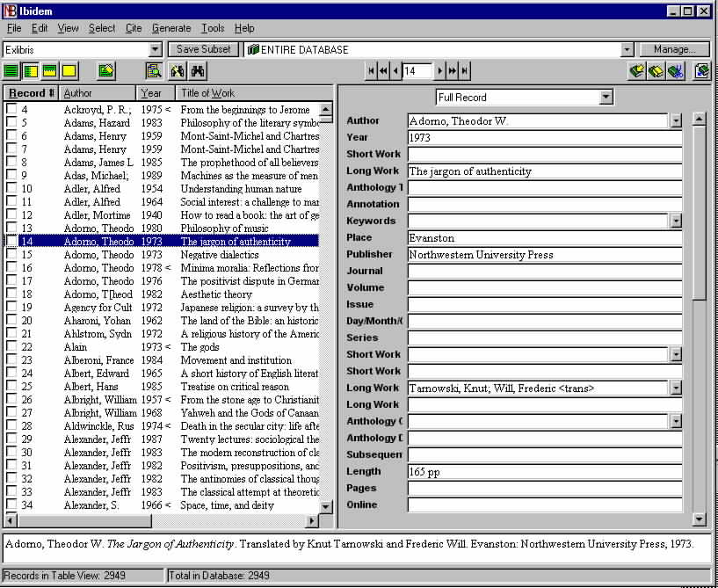Expand the Tarnowski translators field dropdown arrow
This screenshot has width=718, height=588.
676,388
